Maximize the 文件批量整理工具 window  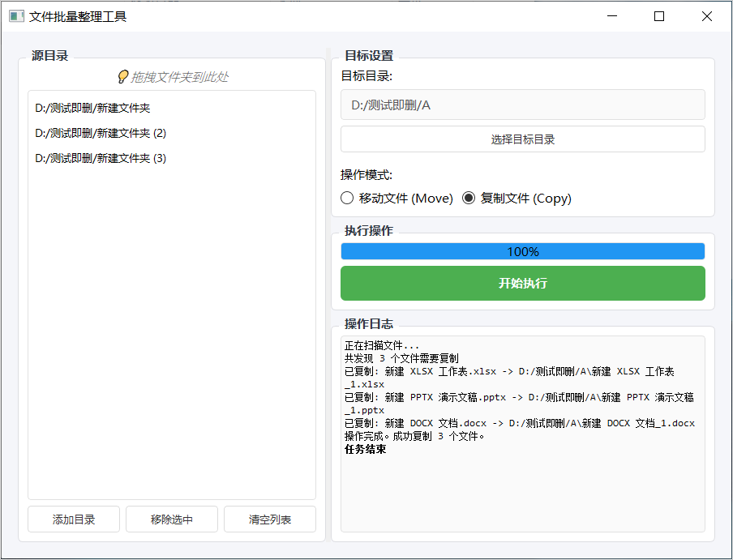coord(659,16)
